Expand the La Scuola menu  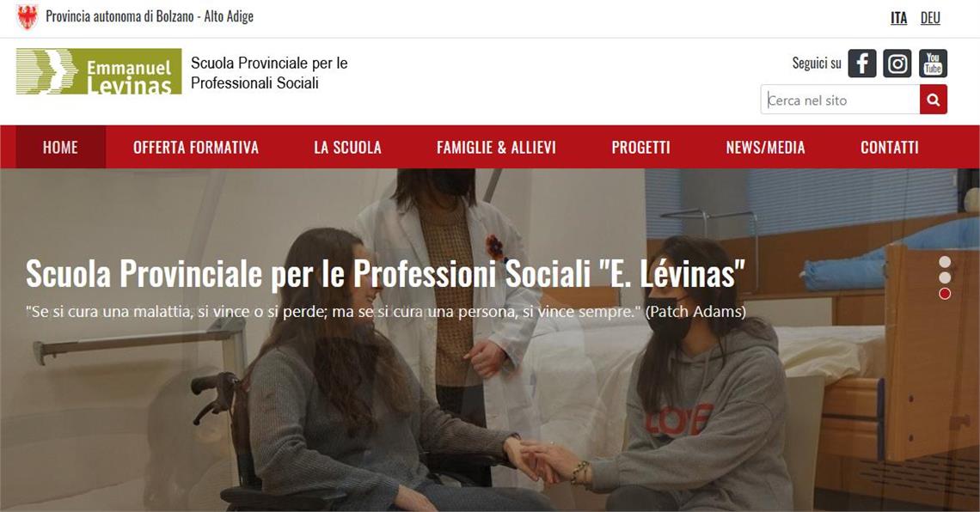point(347,148)
